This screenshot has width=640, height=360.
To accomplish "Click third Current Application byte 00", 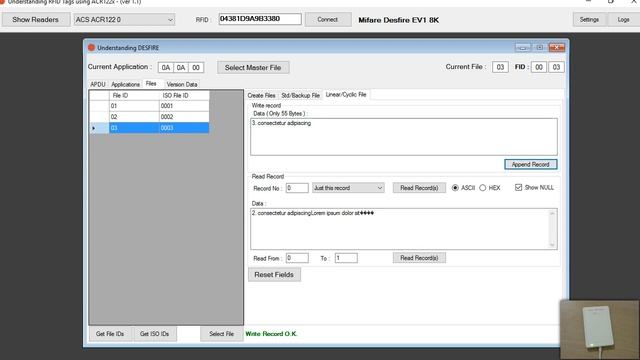I will tap(196, 68).
